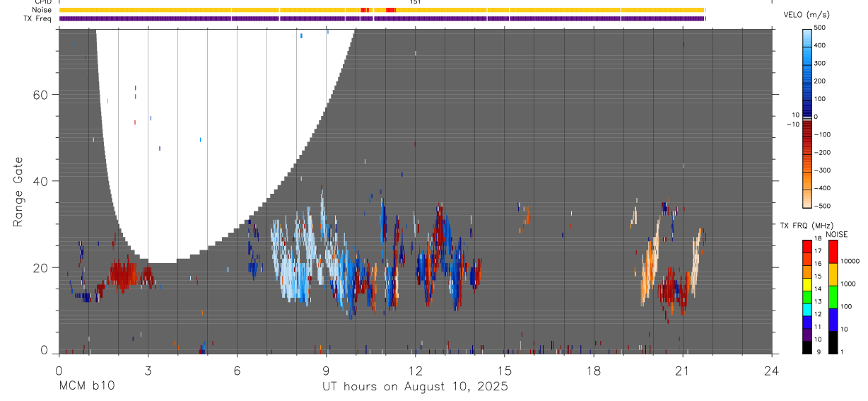Click the 151 CPID value above the plot
The width and height of the screenshot is (868, 401).
[416, 2]
